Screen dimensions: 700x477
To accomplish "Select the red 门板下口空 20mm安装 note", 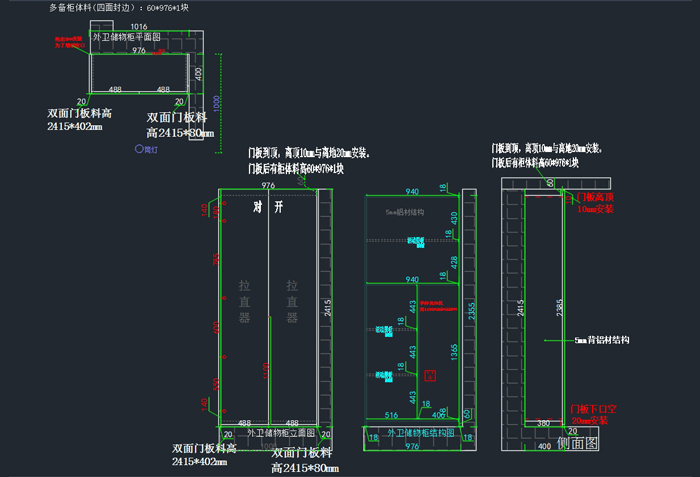I will click(x=597, y=415).
